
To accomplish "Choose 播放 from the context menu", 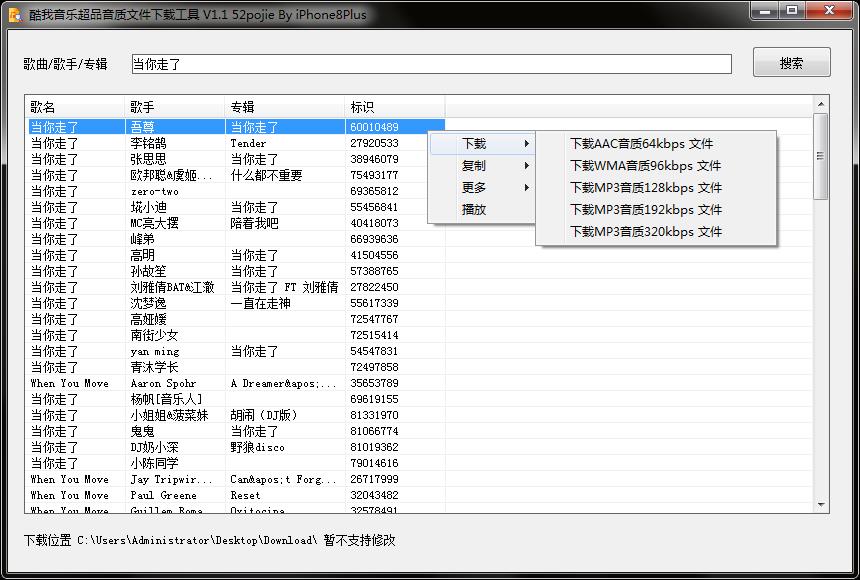I will point(482,210).
